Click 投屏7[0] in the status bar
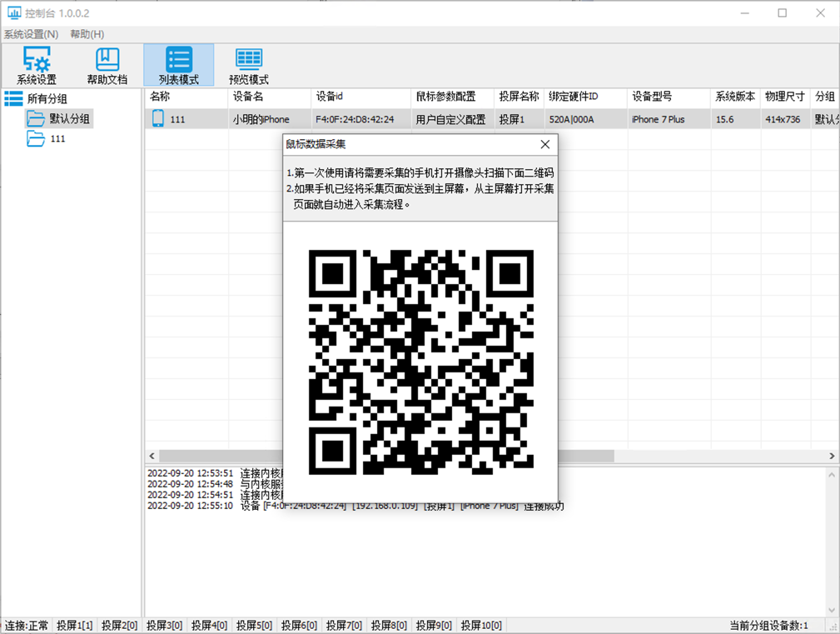This screenshot has width=840, height=634. [x=345, y=626]
